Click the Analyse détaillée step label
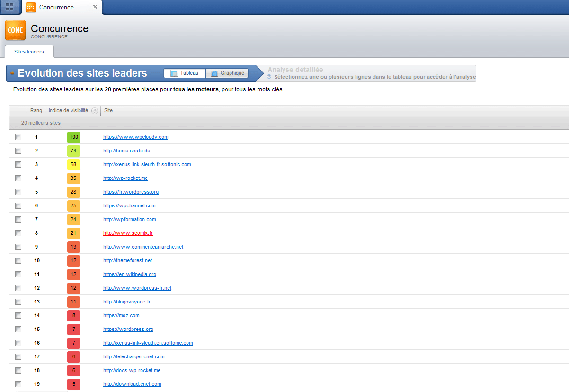This screenshot has width=569, height=392. [295, 70]
